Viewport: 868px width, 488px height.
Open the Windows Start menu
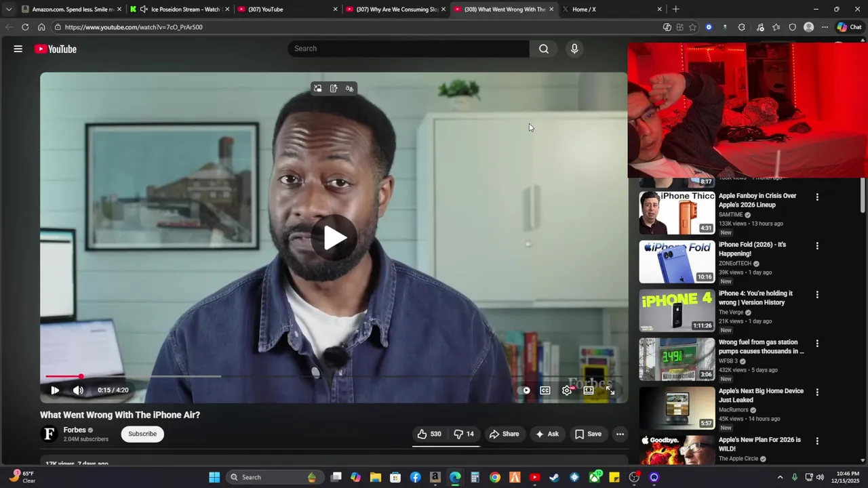tap(214, 477)
